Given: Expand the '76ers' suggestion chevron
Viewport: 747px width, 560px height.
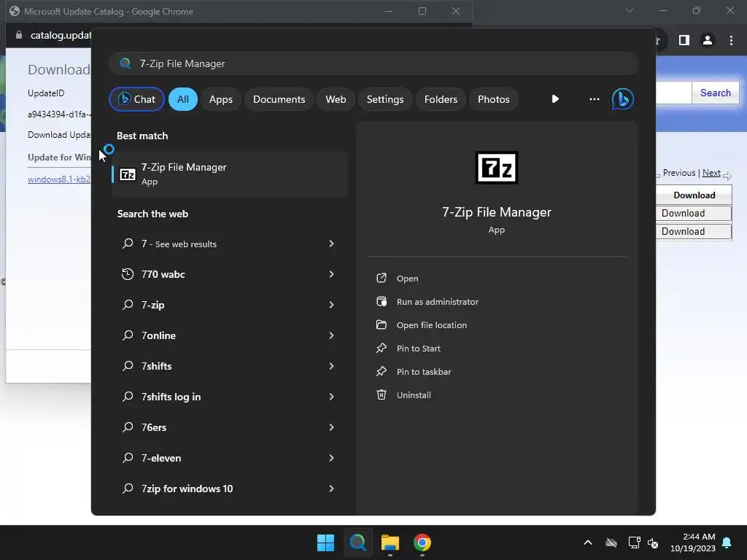Looking at the screenshot, I should click(x=332, y=427).
